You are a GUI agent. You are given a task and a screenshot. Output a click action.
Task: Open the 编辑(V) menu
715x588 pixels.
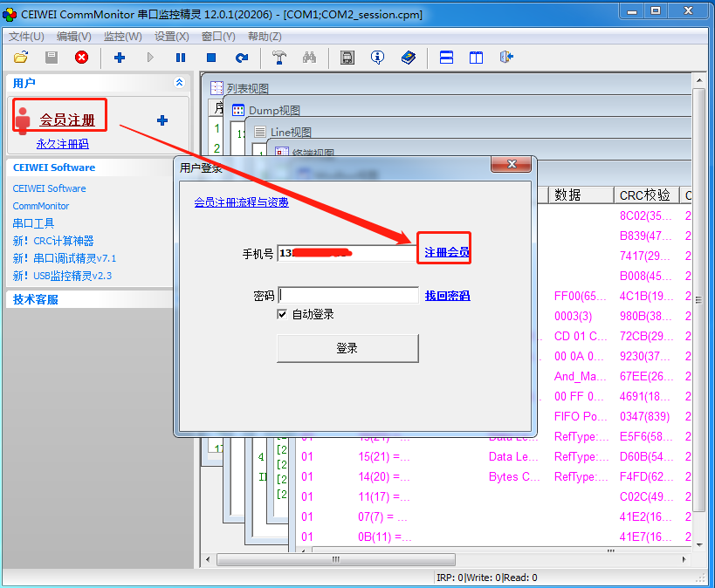click(74, 37)
